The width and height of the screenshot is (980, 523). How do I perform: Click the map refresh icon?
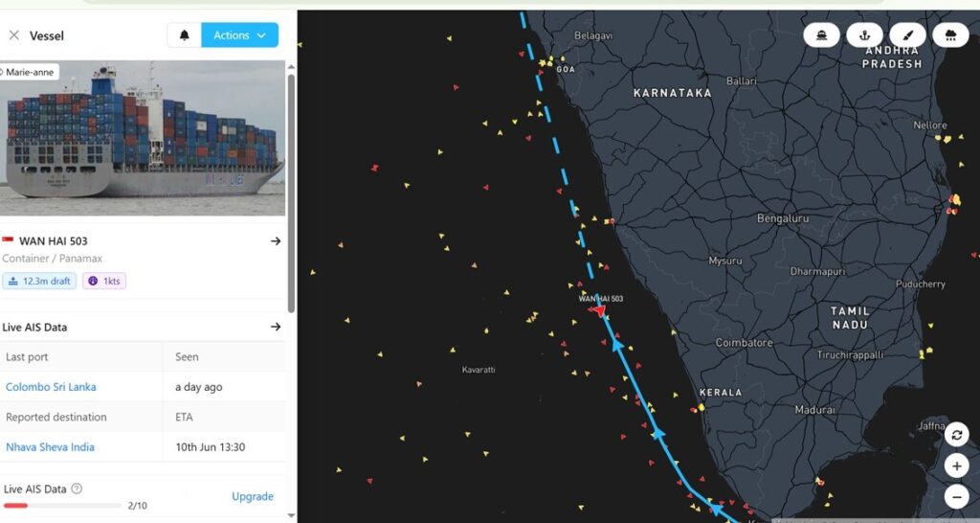[x=956, y=435]
